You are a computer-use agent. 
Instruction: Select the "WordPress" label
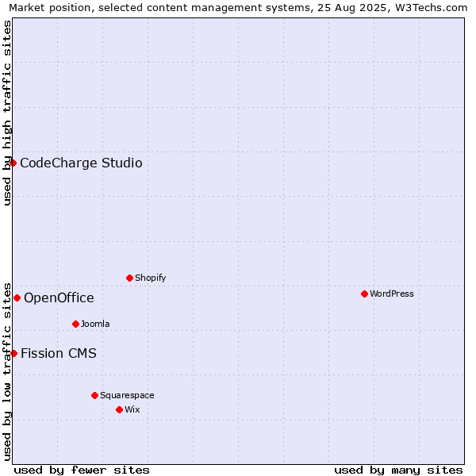coord(392,294)
